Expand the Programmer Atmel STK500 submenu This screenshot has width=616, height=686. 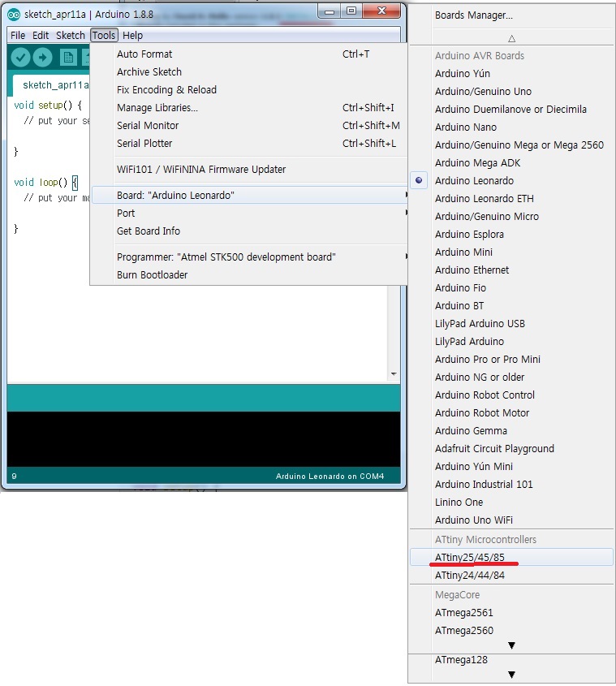pyautogui.click(x=249, y=257)
